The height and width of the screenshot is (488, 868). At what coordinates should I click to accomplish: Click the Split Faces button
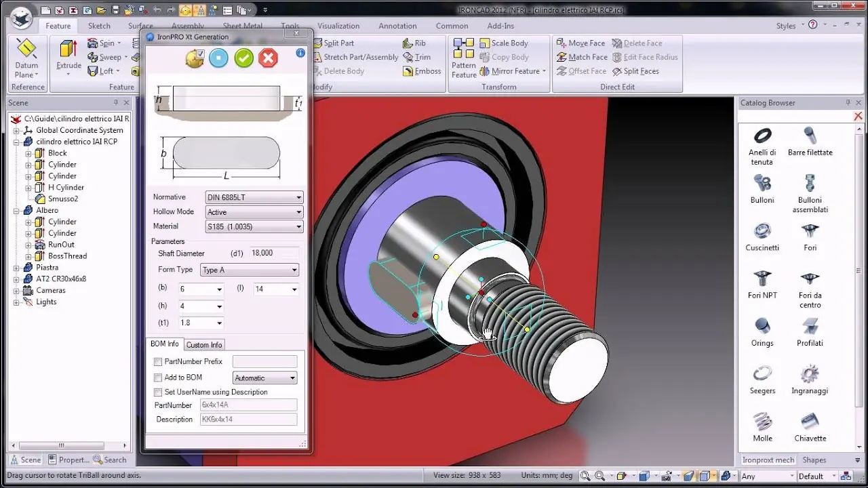[635, 71]
